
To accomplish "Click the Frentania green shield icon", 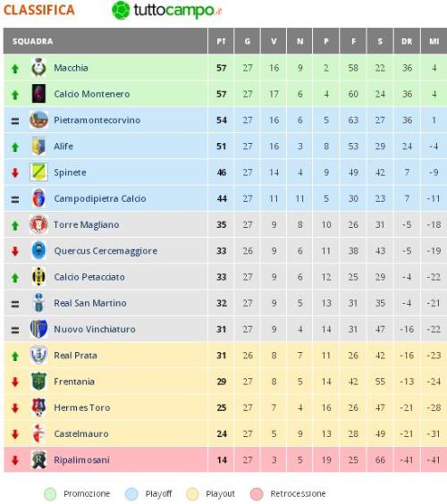I will (38, 382).
